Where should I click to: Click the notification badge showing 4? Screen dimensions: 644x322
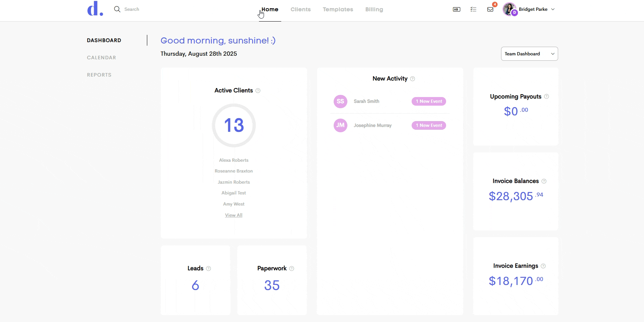click(495, 4)
